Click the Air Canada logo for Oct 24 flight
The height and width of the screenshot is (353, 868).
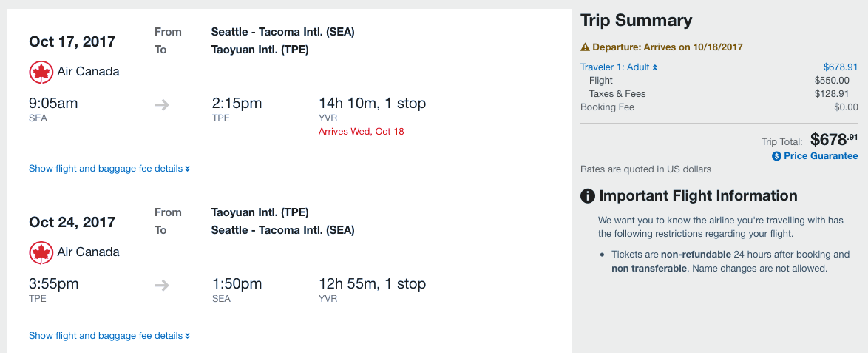pos(41,252)
